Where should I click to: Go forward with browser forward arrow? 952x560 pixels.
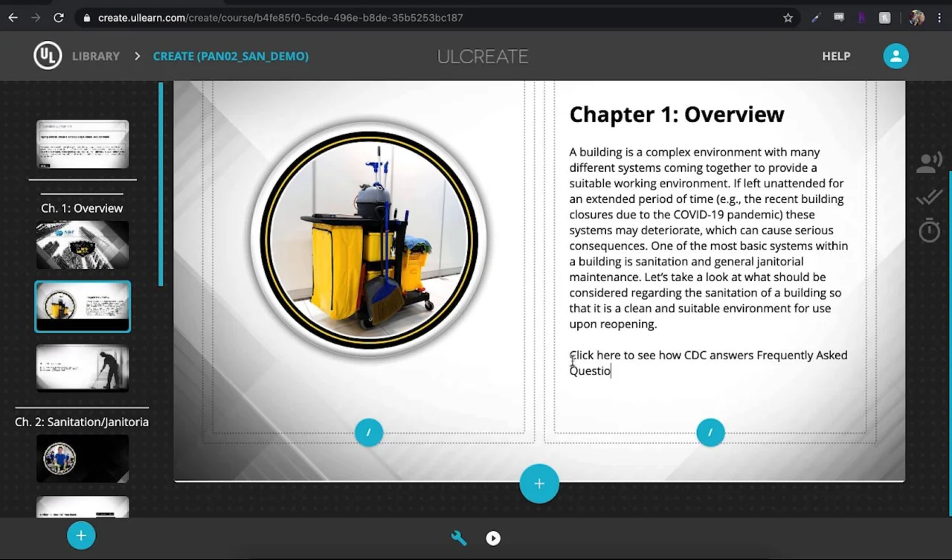pyautogui.click(x=36, y=18)
